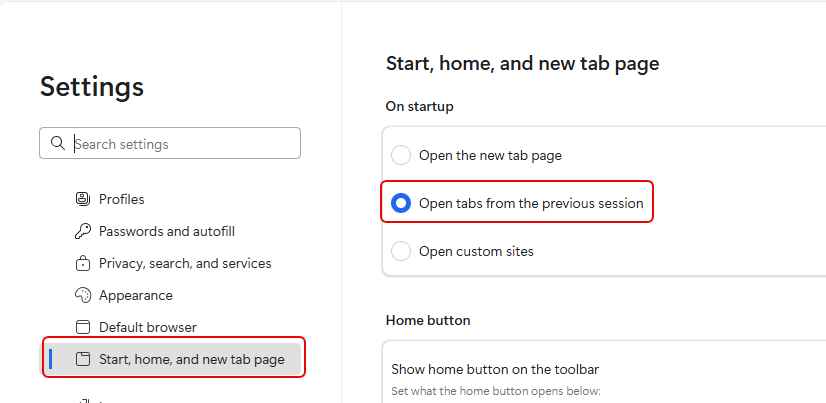Focus the Search settings text field
Screen dimensions: 826x403
(185, 144)
